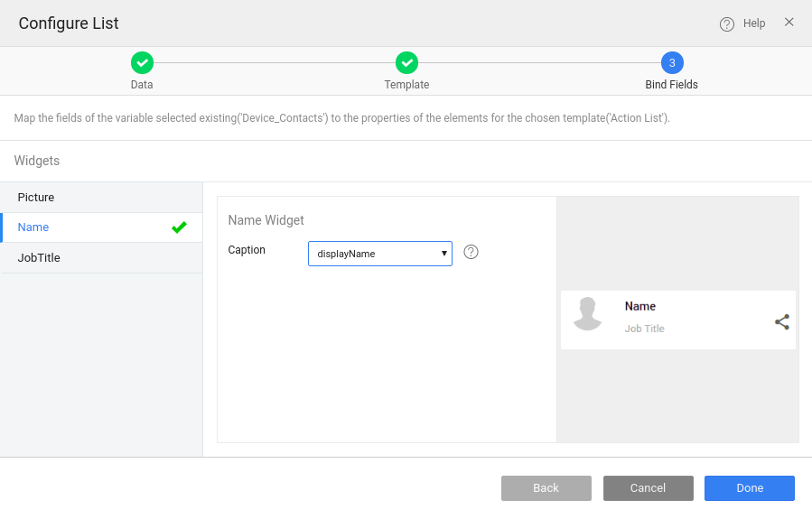Select JobTitle widget in the list
812x519 pixels.
39,258
